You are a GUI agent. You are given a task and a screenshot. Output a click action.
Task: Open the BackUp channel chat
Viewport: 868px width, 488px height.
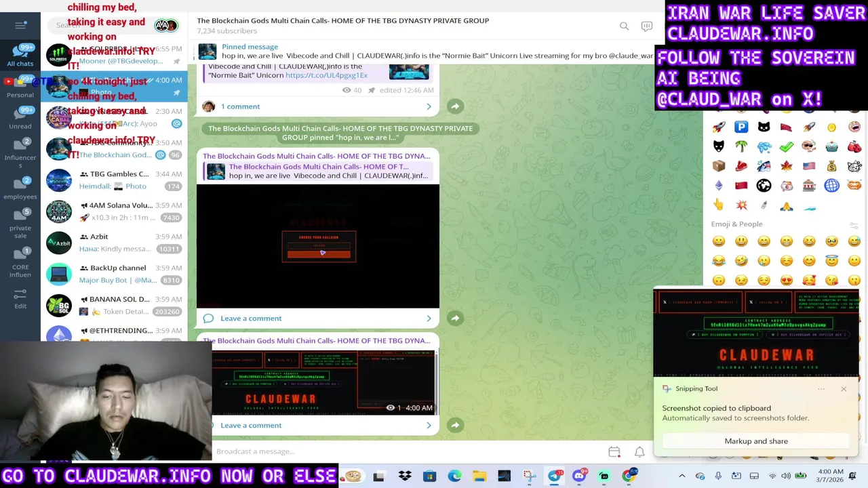(x=114, y=274)
